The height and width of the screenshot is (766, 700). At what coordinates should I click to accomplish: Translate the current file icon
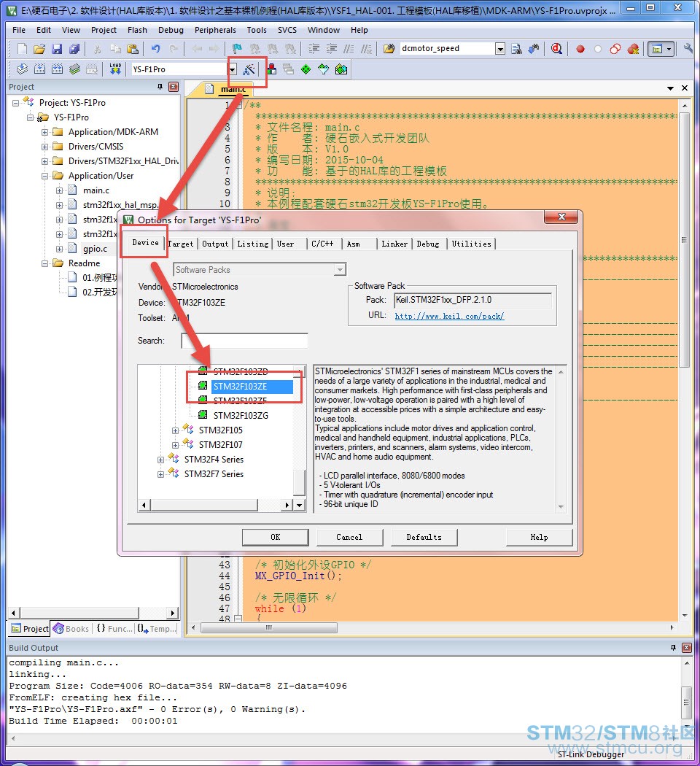[22, 69]
